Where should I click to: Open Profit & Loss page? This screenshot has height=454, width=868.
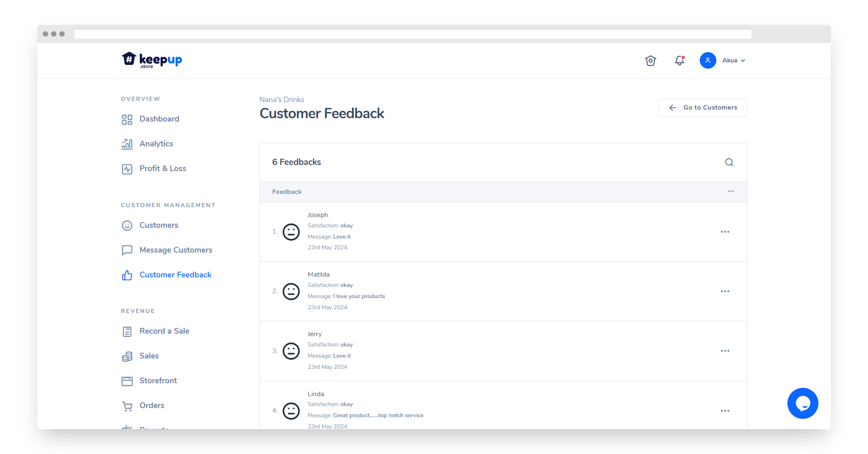click(162, 169)
